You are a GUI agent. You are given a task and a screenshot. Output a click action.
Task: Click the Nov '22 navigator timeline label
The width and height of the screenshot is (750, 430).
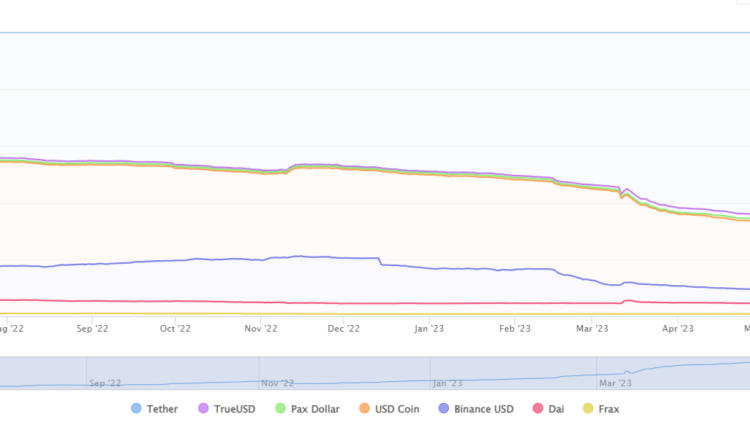278,382
